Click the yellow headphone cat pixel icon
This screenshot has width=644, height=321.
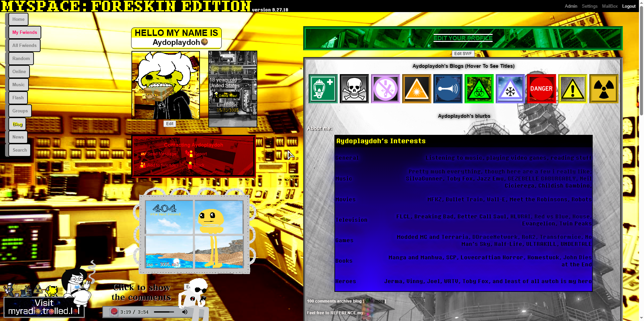tap(51, 290)
